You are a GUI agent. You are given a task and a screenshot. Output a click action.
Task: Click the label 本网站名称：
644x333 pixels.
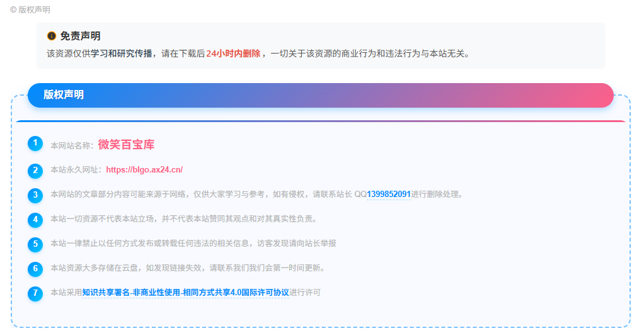coord(72,145)
